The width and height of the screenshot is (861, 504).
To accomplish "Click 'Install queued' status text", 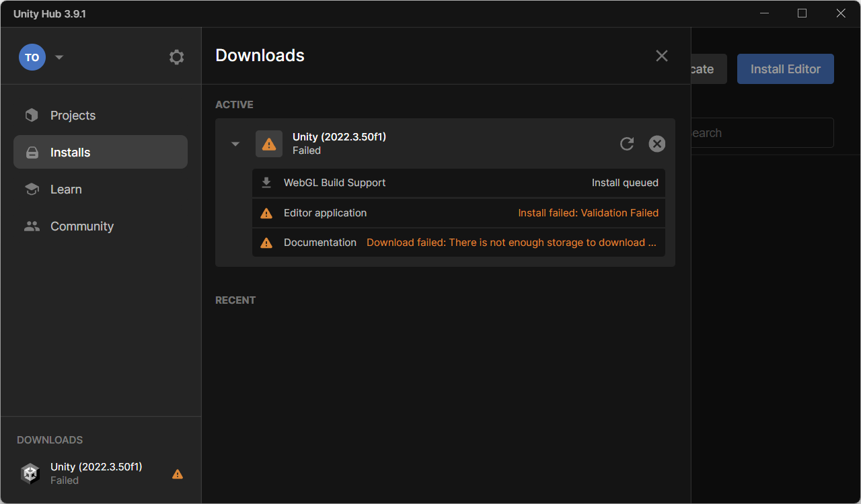I will click(x=625, y=183).
